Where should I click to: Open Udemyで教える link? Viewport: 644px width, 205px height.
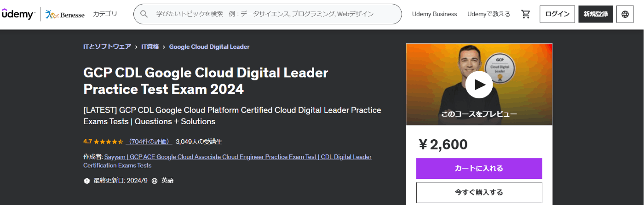(x=489, y=14)
